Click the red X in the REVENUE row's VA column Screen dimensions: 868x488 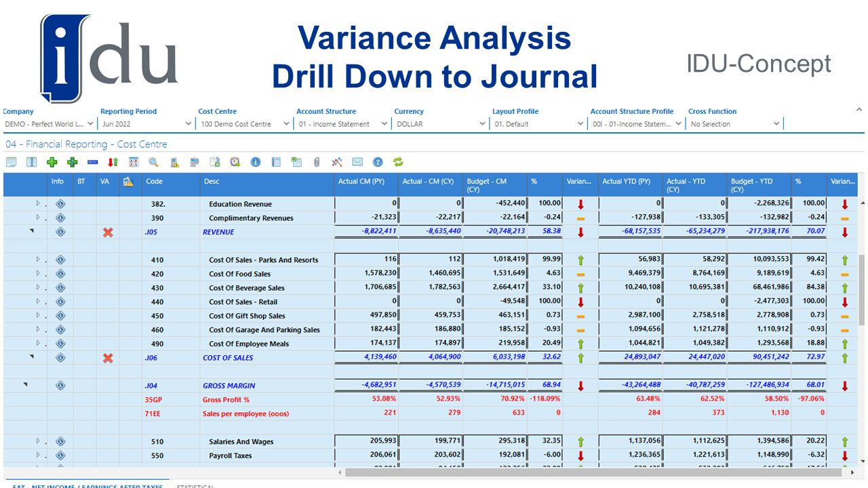pos(107,232)
